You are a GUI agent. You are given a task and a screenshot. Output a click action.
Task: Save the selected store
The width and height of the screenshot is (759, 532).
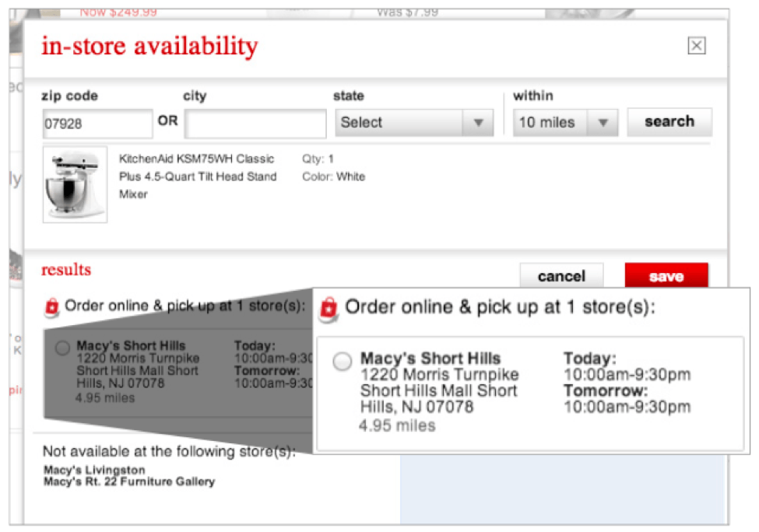pos(666,276)
